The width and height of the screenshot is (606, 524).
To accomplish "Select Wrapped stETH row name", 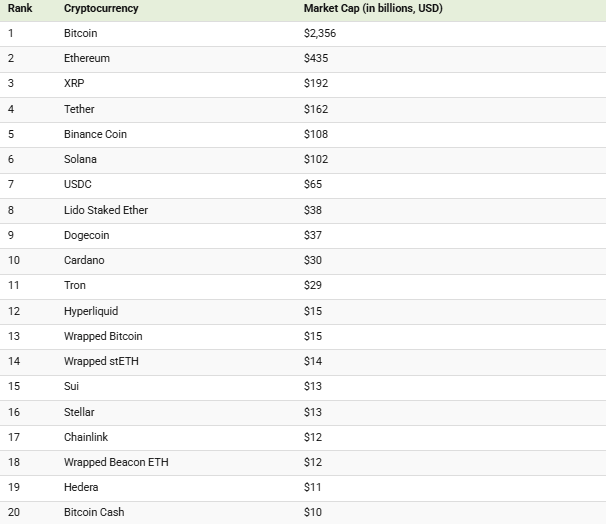I will (x=101, y=361).
